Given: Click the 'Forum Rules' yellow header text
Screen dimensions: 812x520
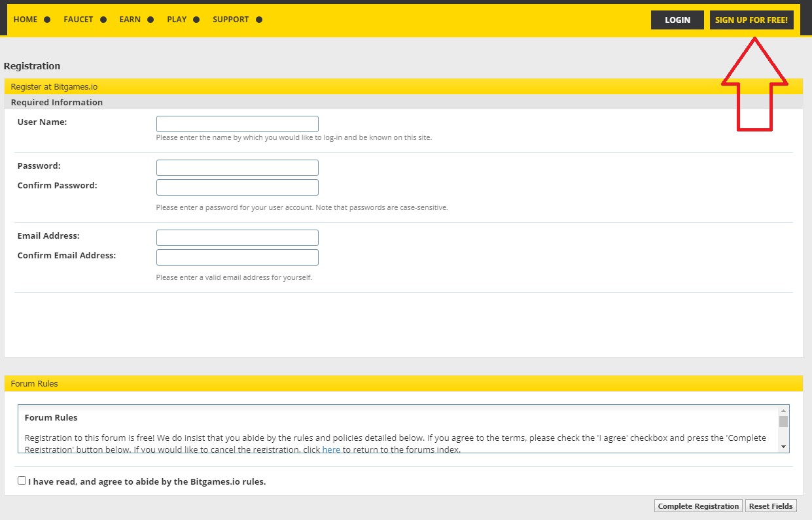Looking at the screenshot, I should pos(35,384).
